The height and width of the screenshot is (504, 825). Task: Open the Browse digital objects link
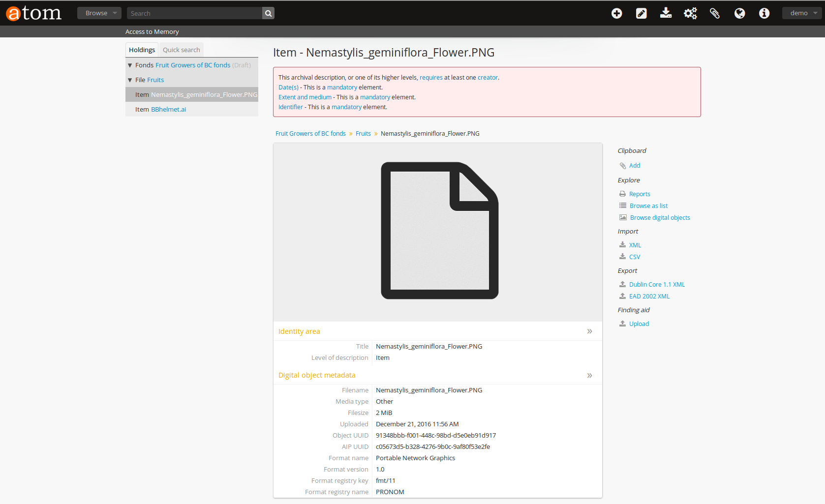point(660,218)
